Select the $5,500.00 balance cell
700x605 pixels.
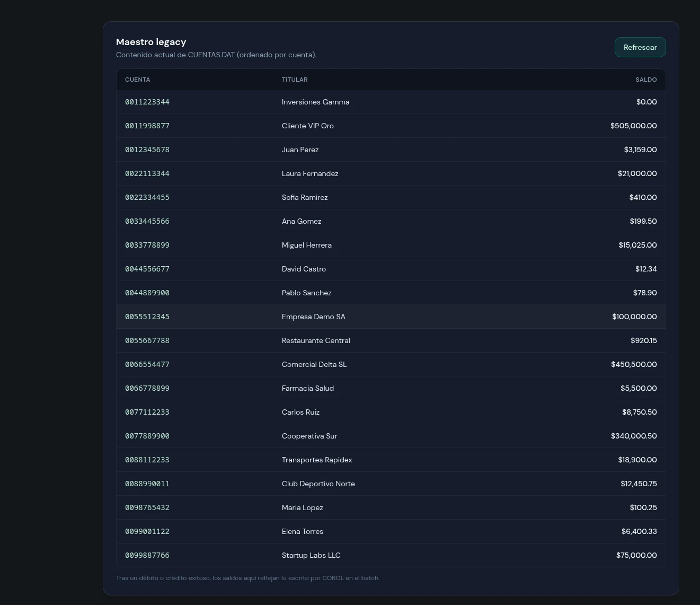[639, 388]
